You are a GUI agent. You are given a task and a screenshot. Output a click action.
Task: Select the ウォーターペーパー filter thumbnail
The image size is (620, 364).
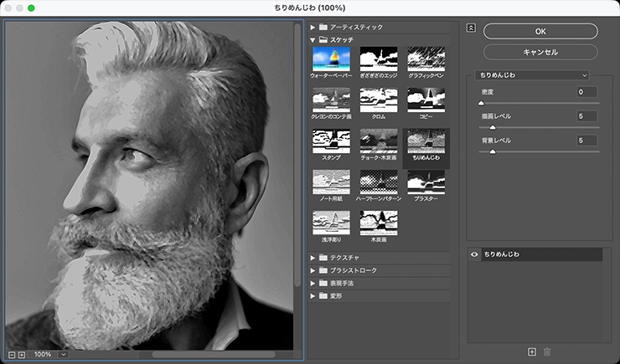331,59
